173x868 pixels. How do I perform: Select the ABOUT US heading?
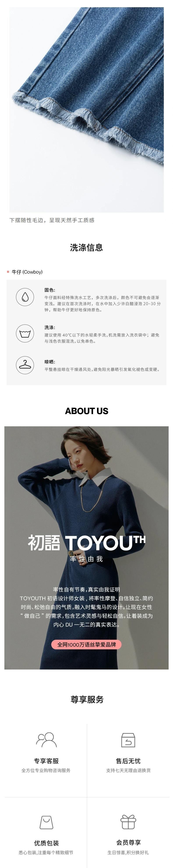coord(86,411)
